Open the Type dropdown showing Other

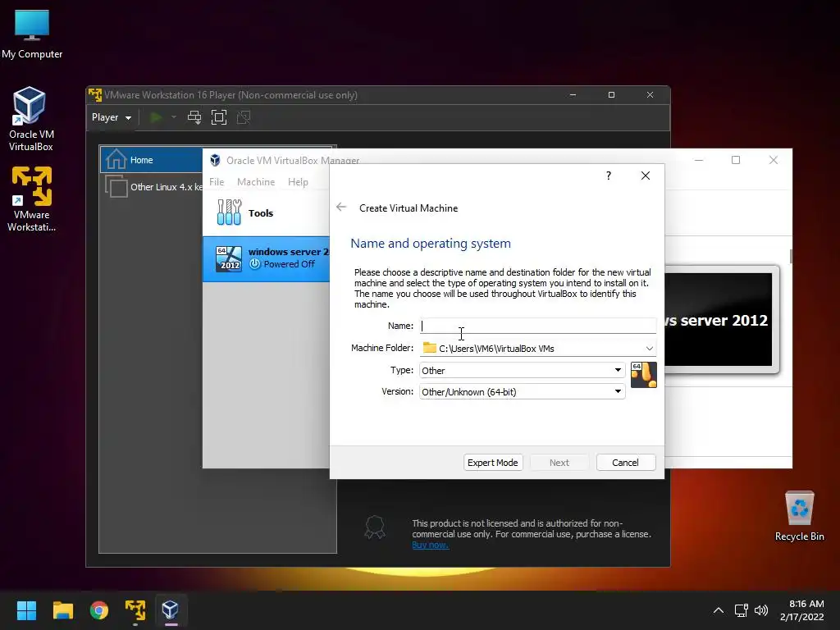[523, 370]
